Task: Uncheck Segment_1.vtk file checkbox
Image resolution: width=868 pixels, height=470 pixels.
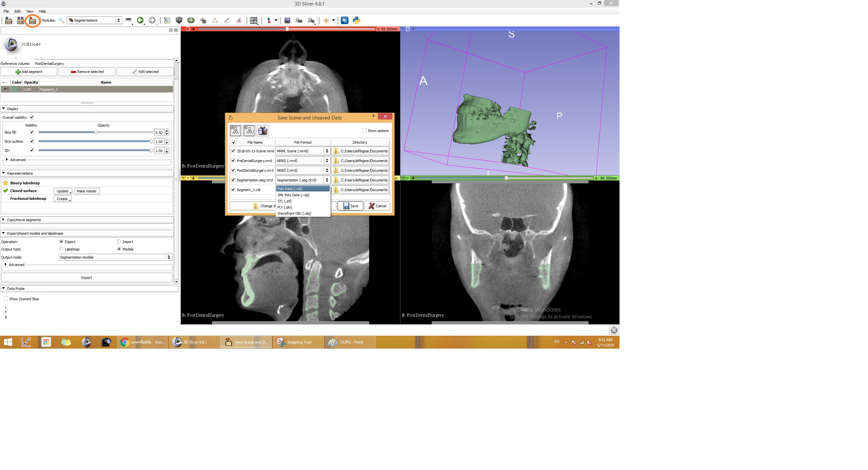Action: point(233,190)
